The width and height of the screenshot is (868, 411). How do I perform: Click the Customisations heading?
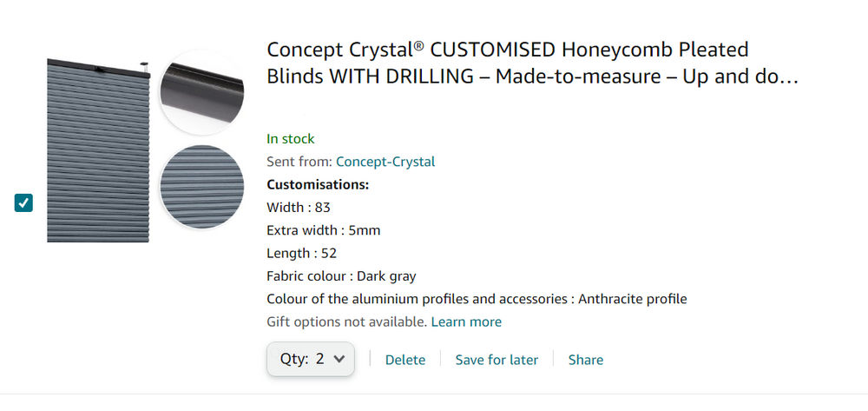[x=318, y=184]
